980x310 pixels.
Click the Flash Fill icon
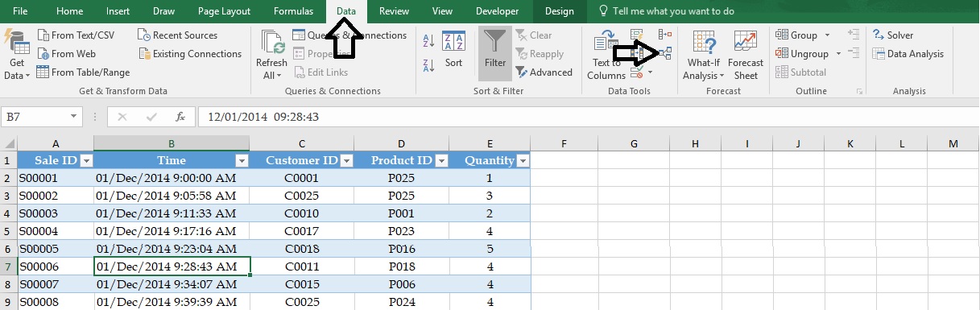tap(637, 35)
